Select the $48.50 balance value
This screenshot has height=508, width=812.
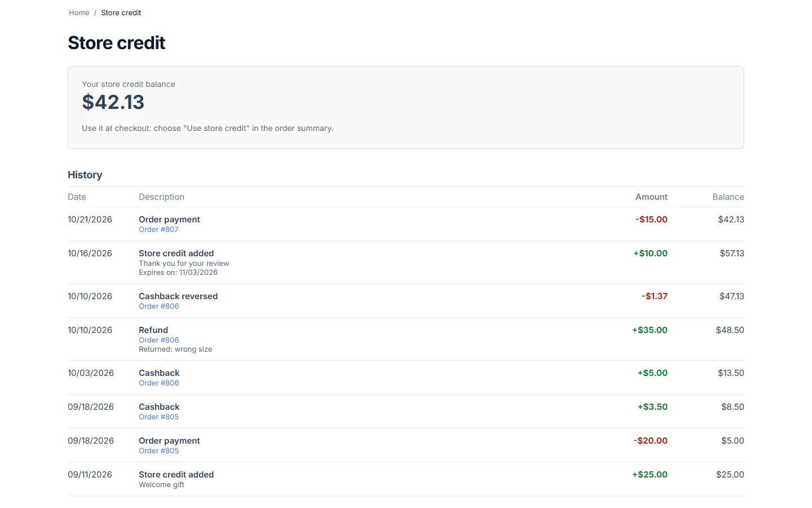(730, 330)
